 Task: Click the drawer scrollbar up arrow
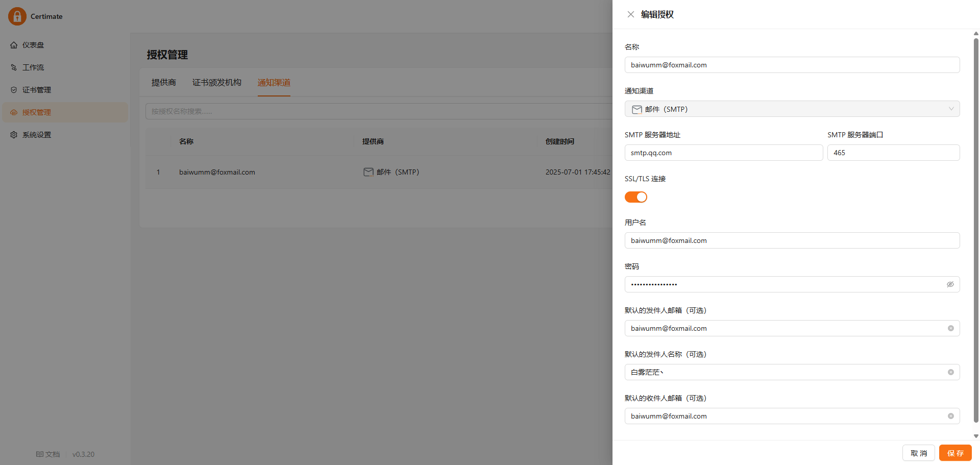pos(976,34)
